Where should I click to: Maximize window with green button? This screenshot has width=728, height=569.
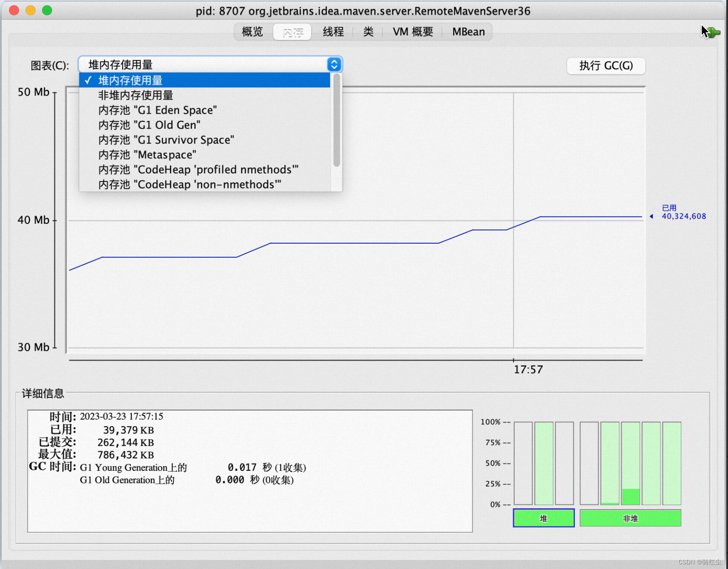coord(47,10)
